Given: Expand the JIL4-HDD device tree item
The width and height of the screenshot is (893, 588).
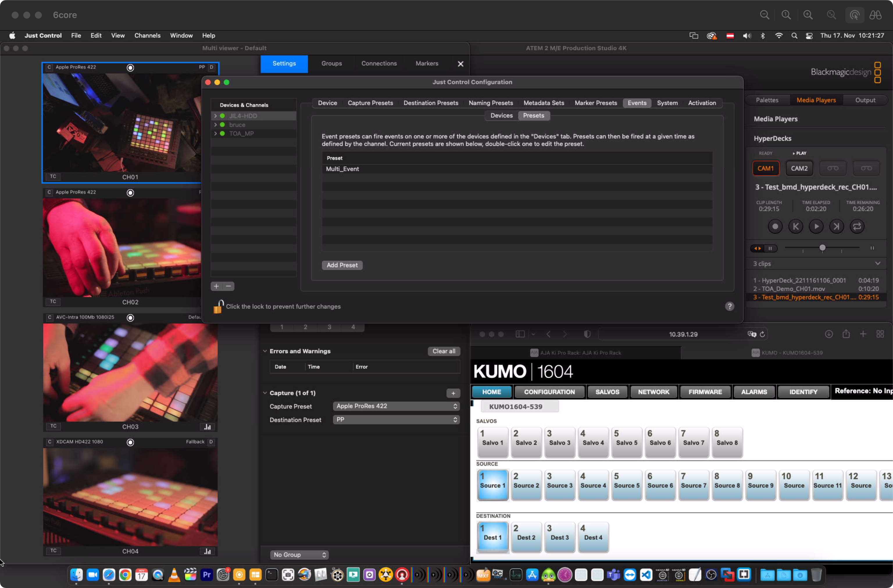Looking at the screenshot, I should coord(215,116).
